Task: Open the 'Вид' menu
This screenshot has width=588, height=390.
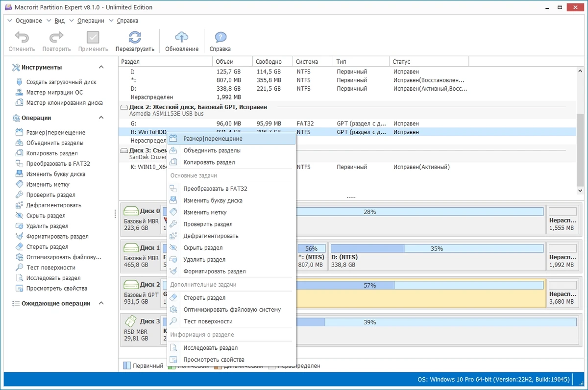Action: click(x=60, y=21)
